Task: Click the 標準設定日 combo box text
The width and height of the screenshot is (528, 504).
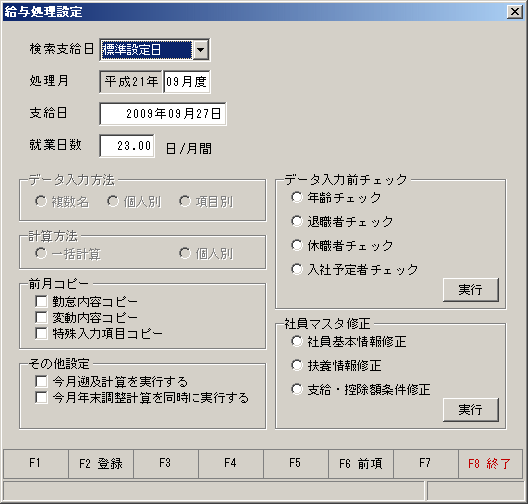Action: coord(147,50)
